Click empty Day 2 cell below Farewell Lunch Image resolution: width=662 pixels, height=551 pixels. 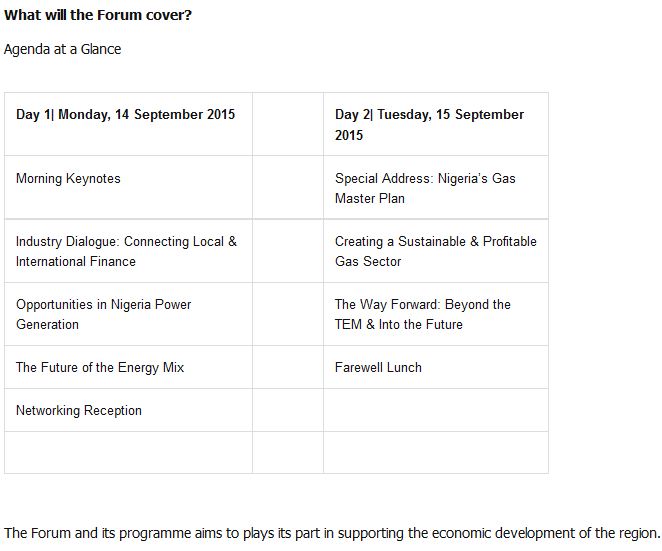(x=435, y=410)
